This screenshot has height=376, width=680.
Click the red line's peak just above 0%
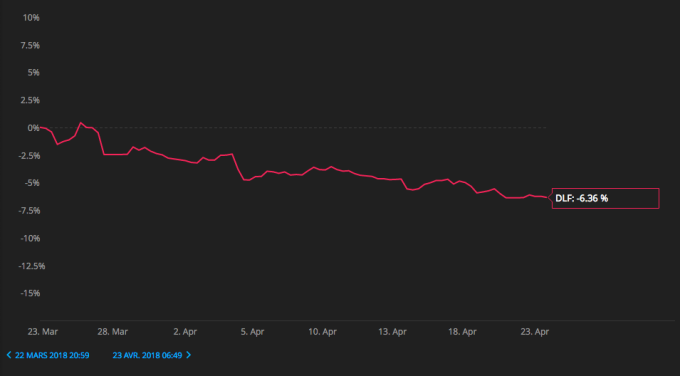81,123
